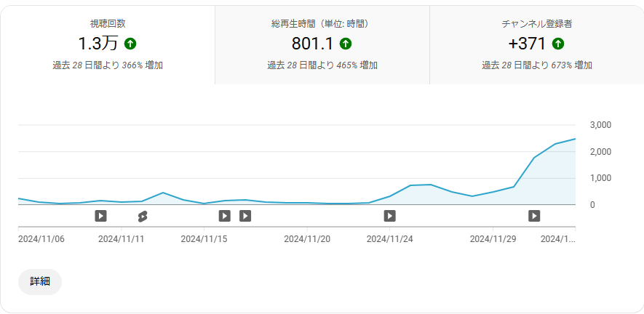Viewport: 644px width, 314px height.
Task: Click the green up arrow beside +371
Action: tap(557, 44)
